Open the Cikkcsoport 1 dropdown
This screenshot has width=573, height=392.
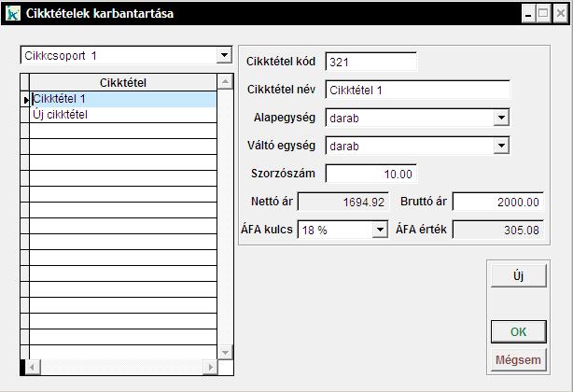point(223,56)
